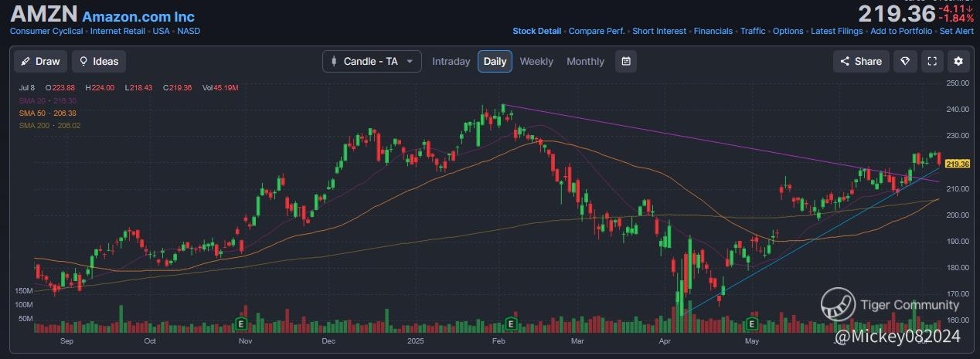Go to the Financials tab

[713, 32]
